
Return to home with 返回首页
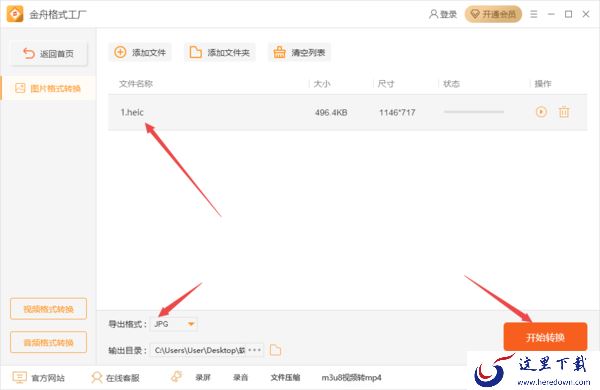(x=49, y=54)
